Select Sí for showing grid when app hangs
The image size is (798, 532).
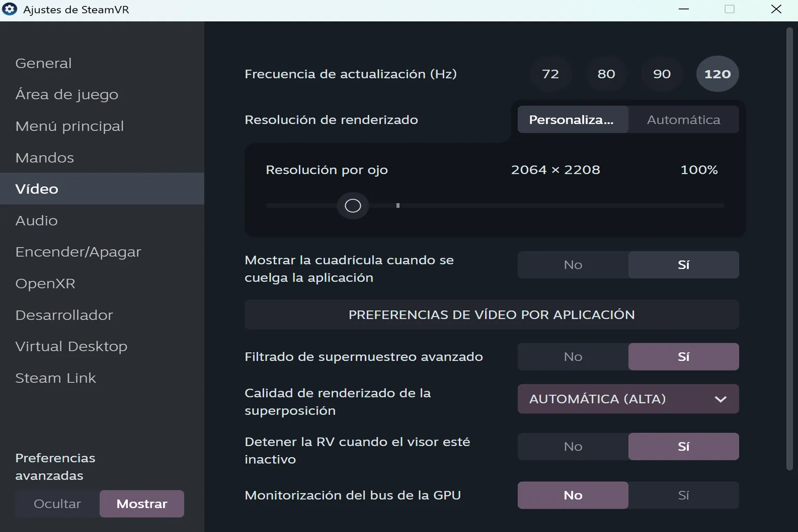click(x=684, y=265)
